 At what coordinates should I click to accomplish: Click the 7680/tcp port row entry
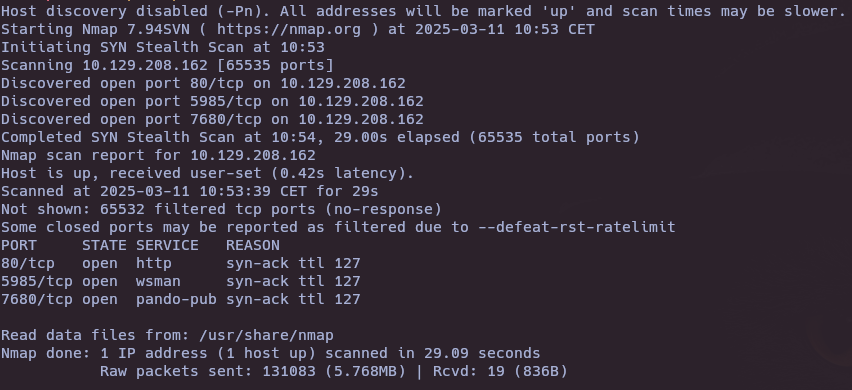(180, 299)
